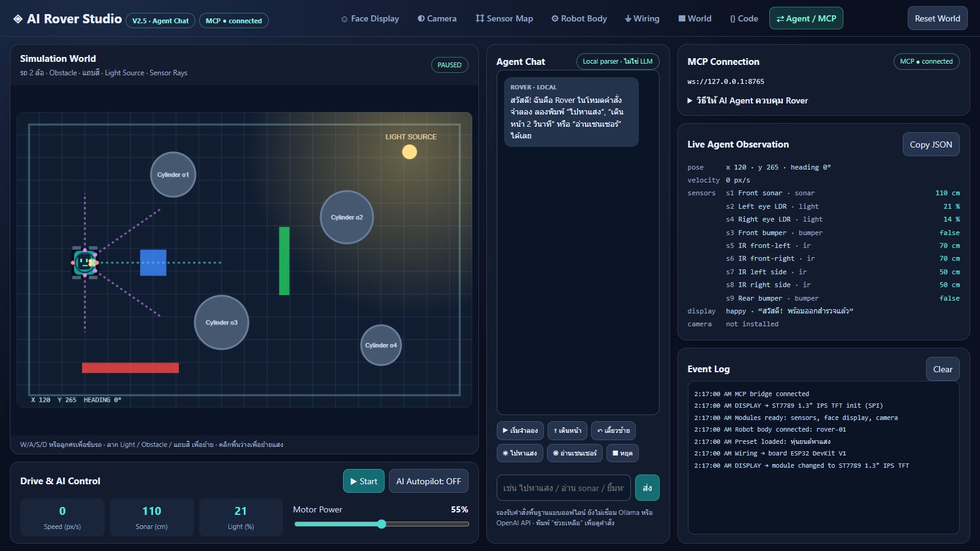Click the MCP connected badge in header
The width and height of the screenshot is (980, 551).
coord(233,21)
